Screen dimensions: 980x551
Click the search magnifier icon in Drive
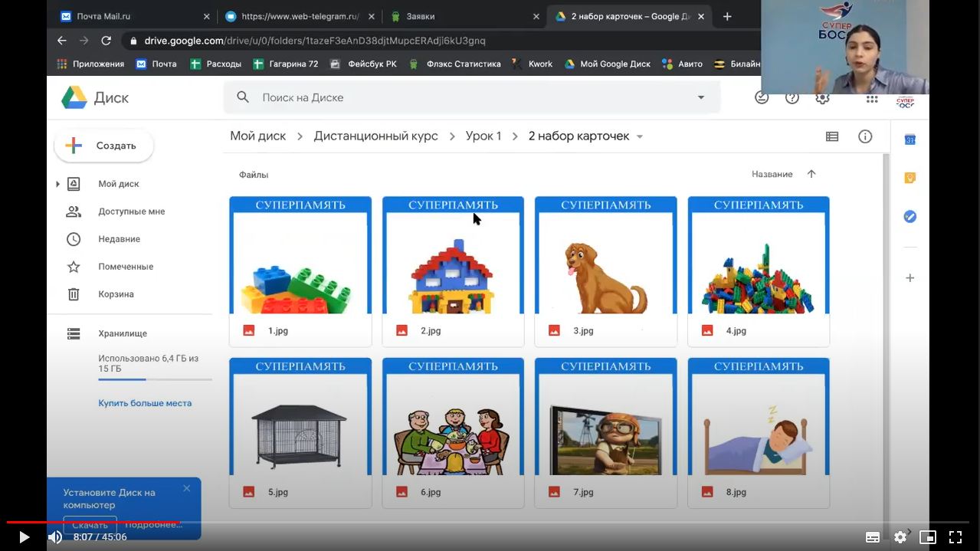(x=243, y=97)
